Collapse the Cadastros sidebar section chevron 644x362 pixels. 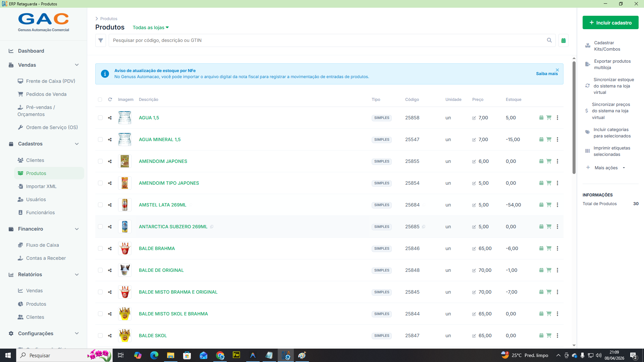[77, 144]
